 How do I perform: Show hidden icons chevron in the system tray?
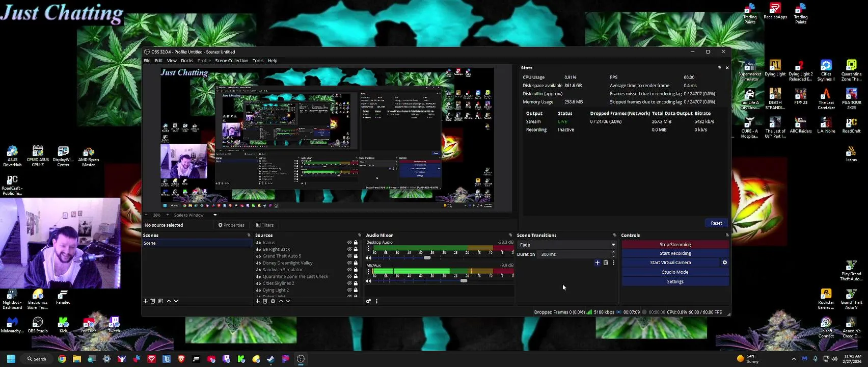click(794, 359)
